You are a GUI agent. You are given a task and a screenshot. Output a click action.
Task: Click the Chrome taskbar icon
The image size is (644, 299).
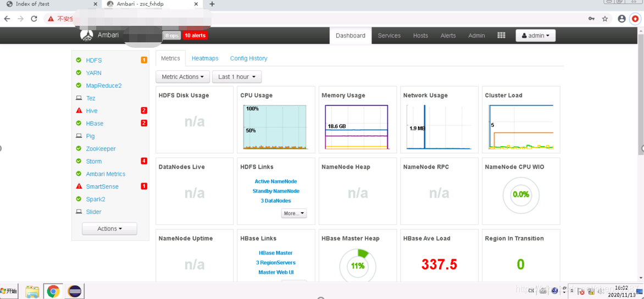pos(53,291)
